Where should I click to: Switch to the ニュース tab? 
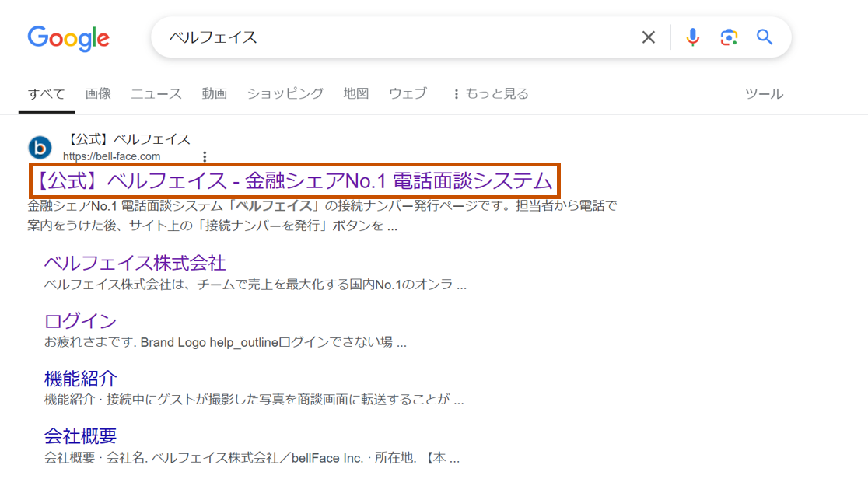[156, 93]
